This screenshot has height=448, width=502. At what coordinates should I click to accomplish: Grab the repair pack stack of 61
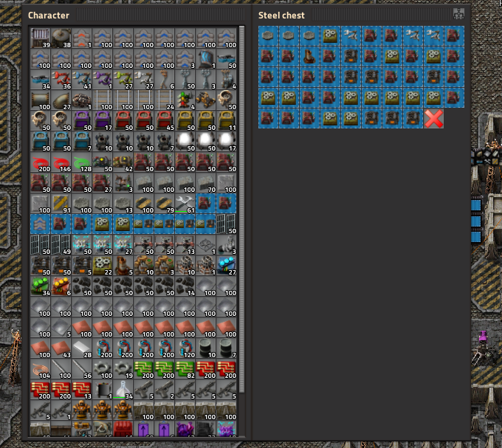(x=185, y=201)
